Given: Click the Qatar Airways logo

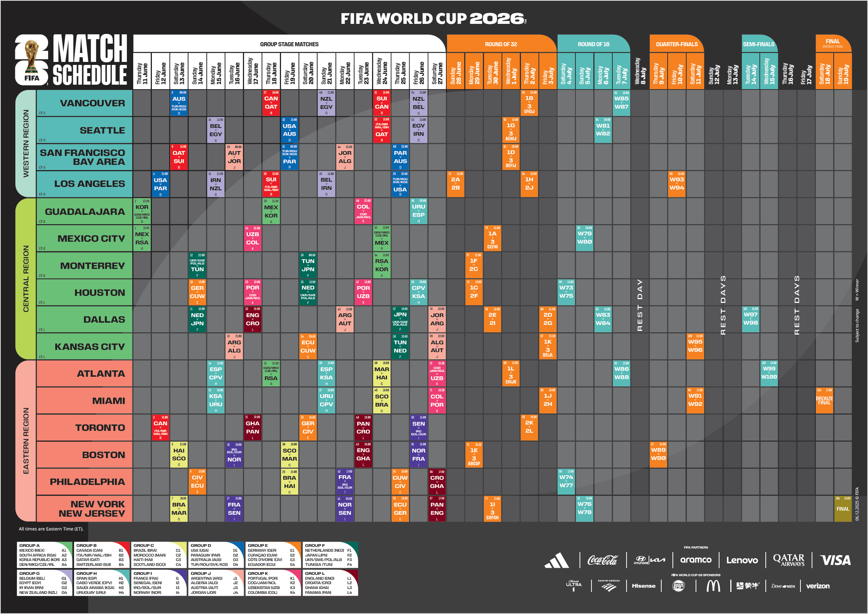Looking at the screenshot, I should click(x=789, y=560).
